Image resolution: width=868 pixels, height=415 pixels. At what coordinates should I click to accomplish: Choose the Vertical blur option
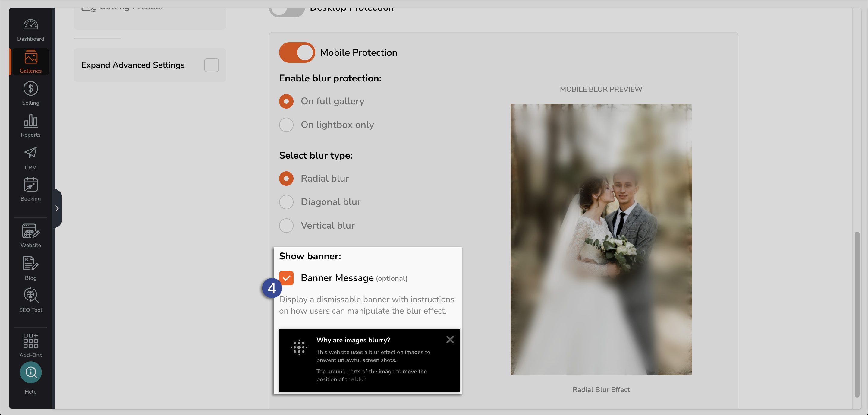point(286,226)
